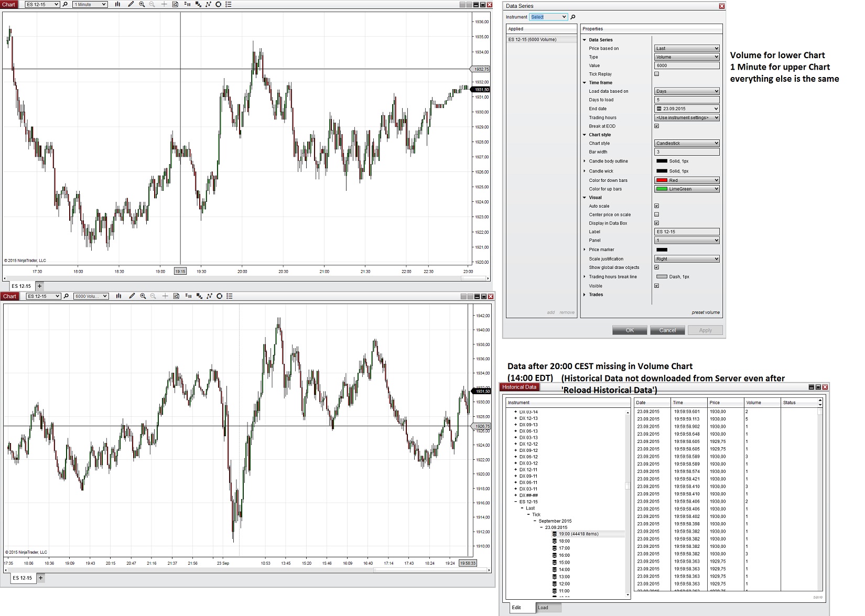Image resolution: width=865 pixels, height=616 pixels.
Task: Sort by the Price column header
Action: 726,403
